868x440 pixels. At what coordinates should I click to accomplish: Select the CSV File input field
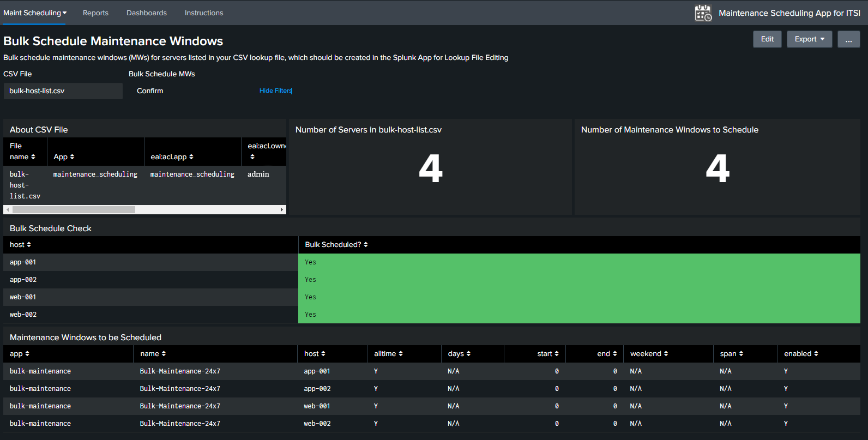(63, 91)
